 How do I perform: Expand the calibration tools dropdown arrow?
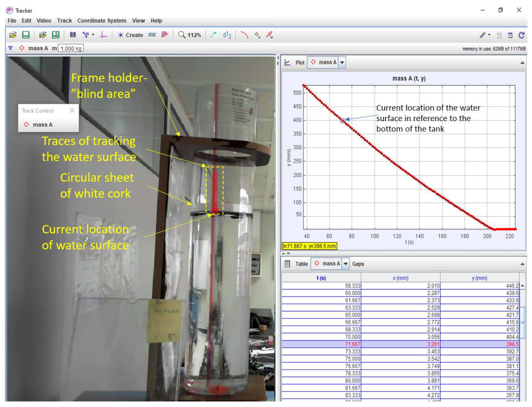[93, 35]
